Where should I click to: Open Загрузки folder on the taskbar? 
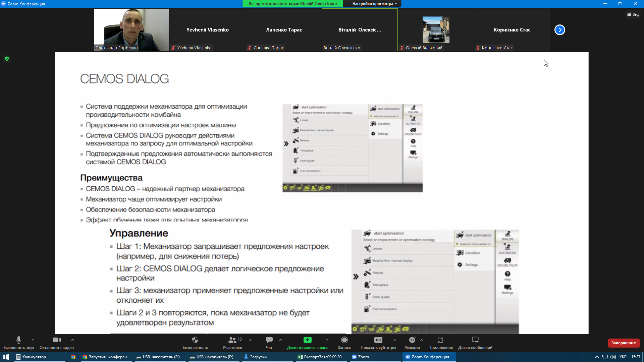click(x=267, y=357)
